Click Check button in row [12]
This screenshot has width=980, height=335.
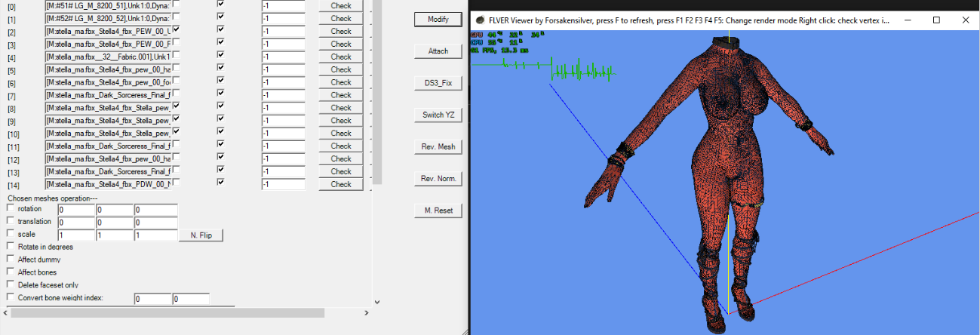pos(341,158)
